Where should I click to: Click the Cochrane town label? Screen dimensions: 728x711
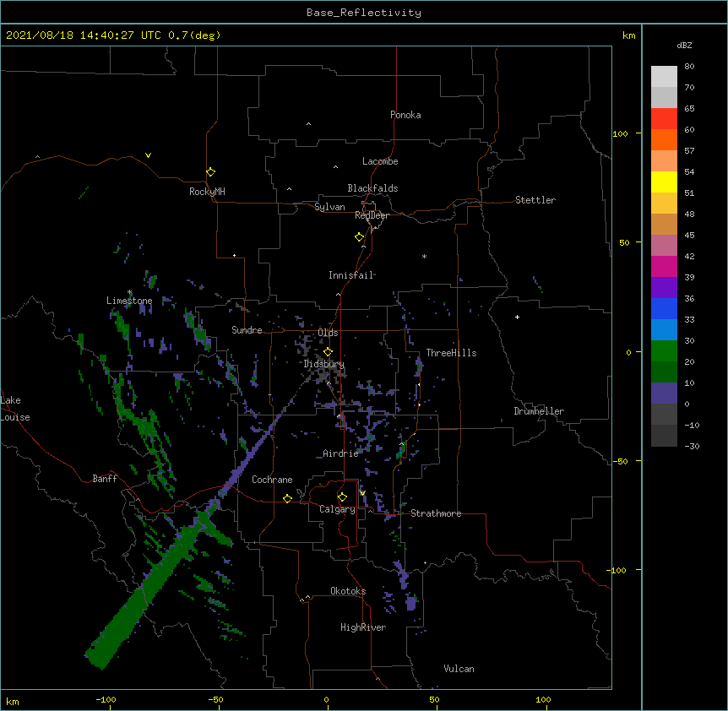272,480
